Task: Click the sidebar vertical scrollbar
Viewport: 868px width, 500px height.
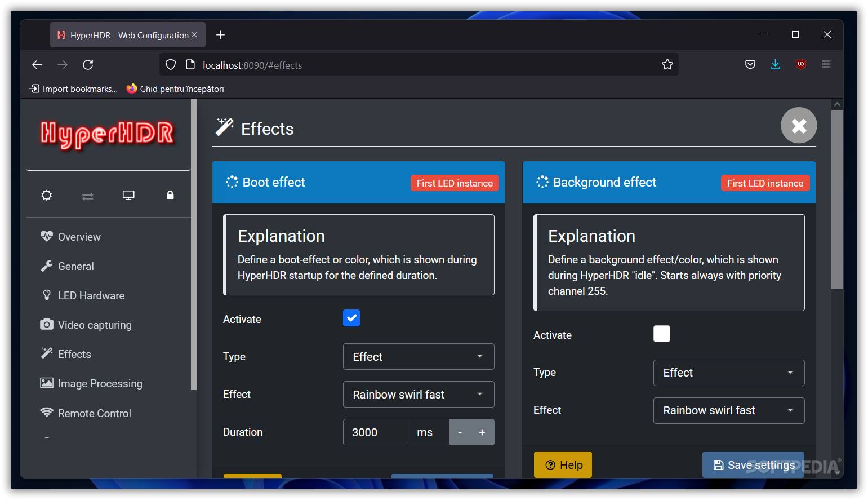Action: [194, 245]
